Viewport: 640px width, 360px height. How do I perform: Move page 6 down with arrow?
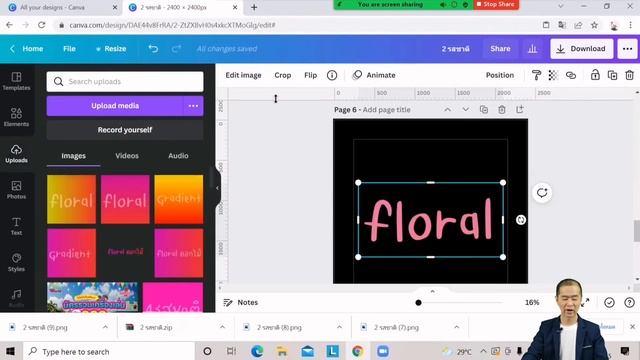[465, 109]
